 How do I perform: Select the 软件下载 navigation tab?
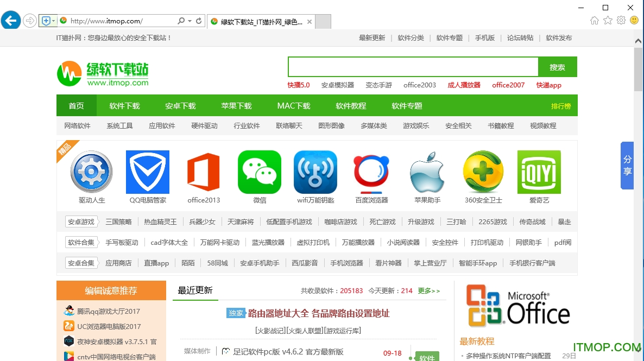124,105
